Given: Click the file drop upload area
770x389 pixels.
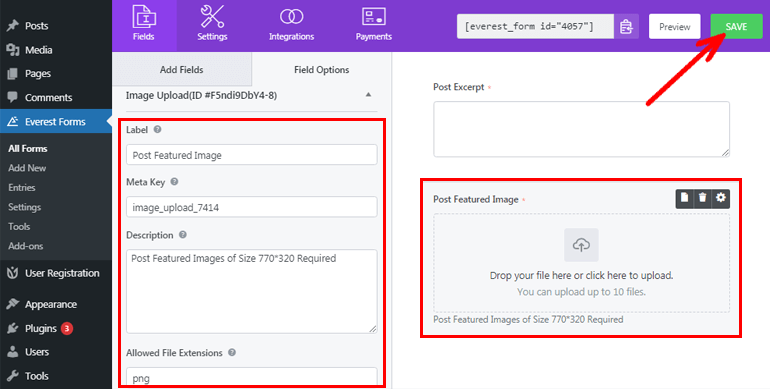Looking at the screenshot, I should click(x=581, y=263).
